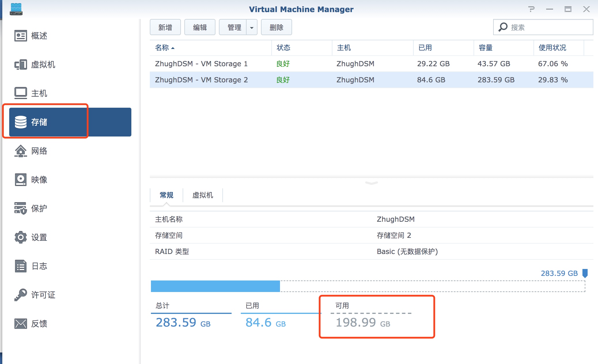Image resolution: width=598 pixels, height=364 pixels.
Task: Sort by 名称 column header
Action: tap(211, 48)
